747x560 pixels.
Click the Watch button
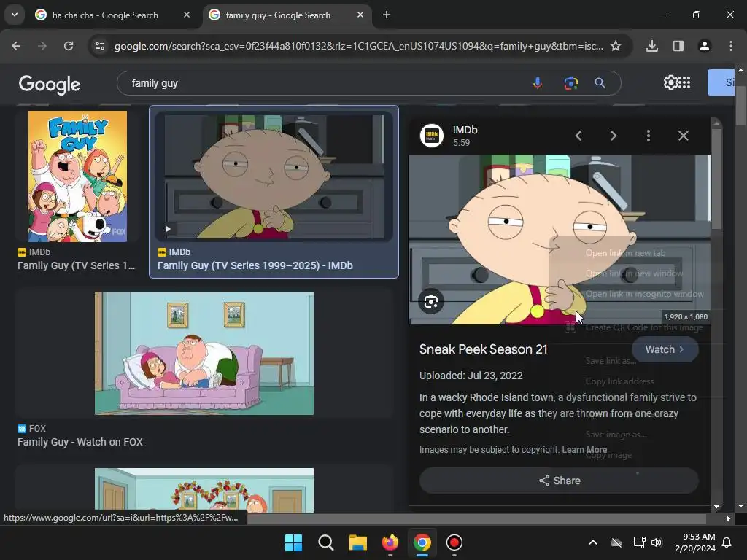(x=665, y=349)
